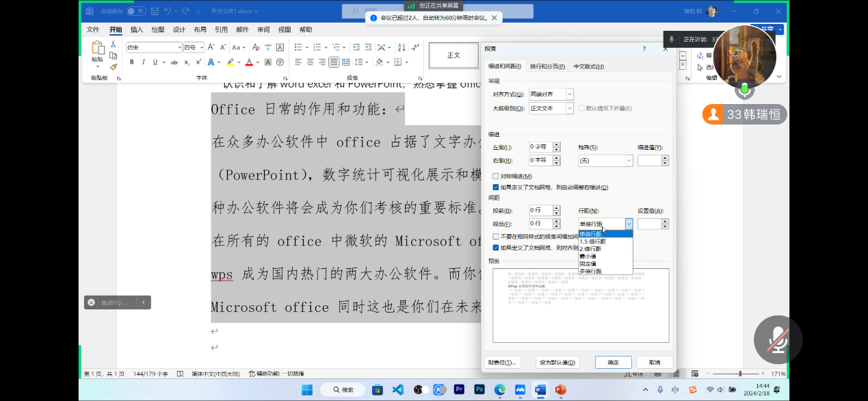Click the Paste icon in the clipboard group
The image size is (868, 401).
pyautogui.click(x=97, y=48)
